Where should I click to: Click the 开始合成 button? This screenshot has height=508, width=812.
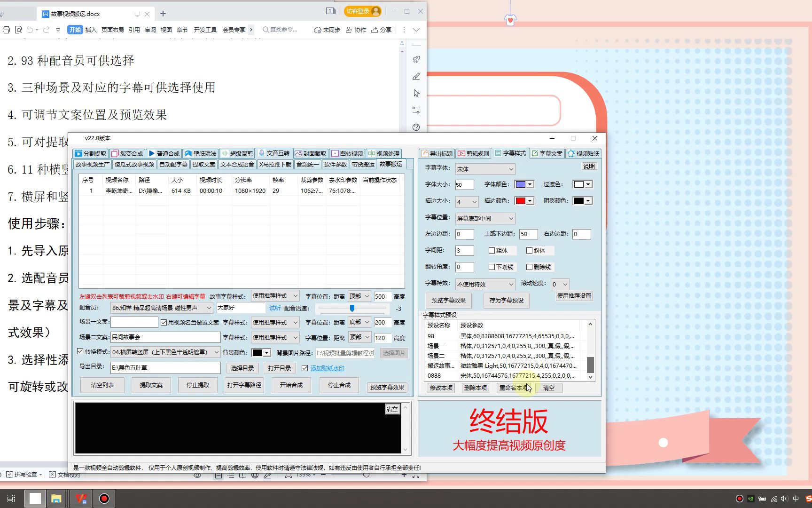pos(291,385)
